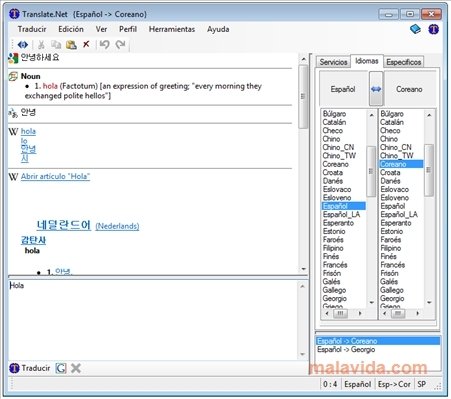Click the target list horizontal scroll left arrow
The image size is (451, 399).
(x=385, y=313)
